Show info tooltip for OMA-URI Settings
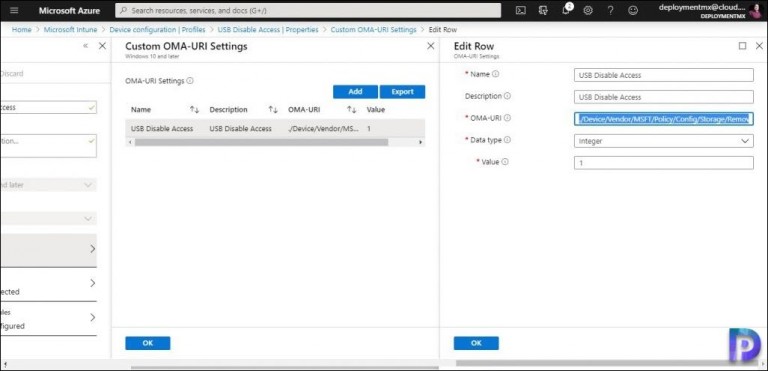Screen dimensions: 768x371 tap(190, 81)
